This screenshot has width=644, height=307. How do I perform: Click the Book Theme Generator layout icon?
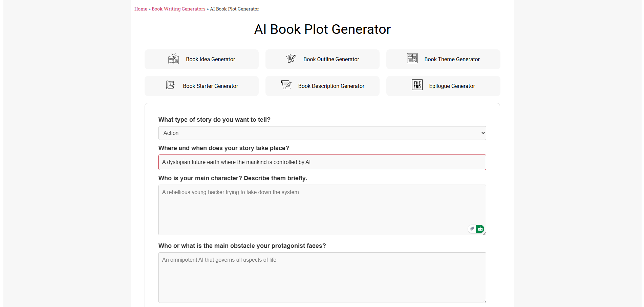(x=412, y=58)
